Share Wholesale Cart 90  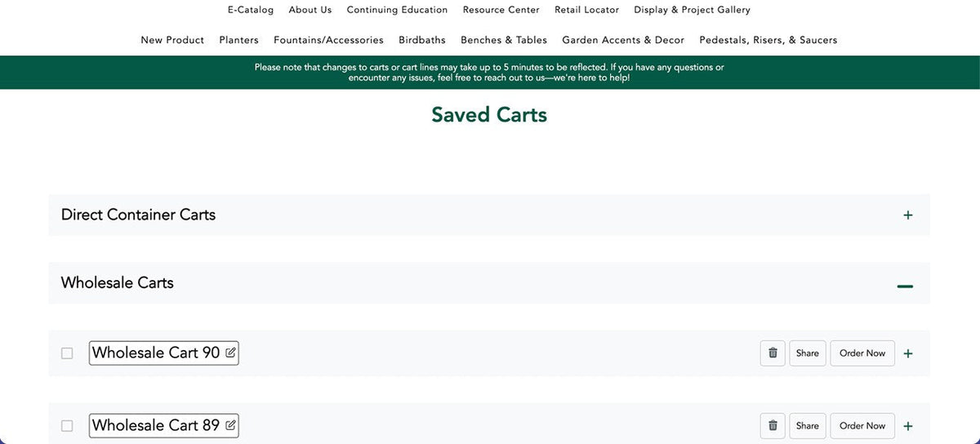pyautogui.click(x=808, y=353)
